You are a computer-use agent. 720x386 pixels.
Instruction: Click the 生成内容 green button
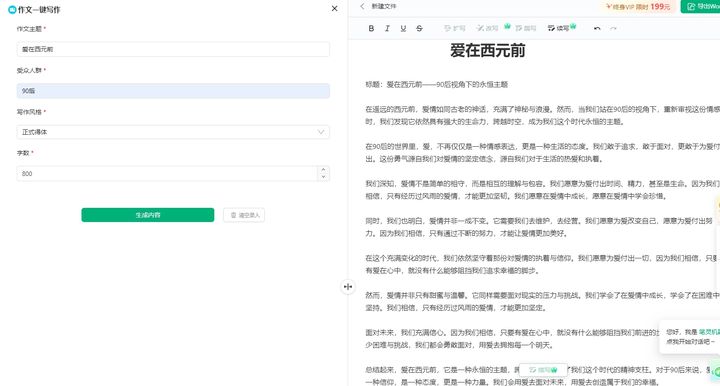[148, 215]
